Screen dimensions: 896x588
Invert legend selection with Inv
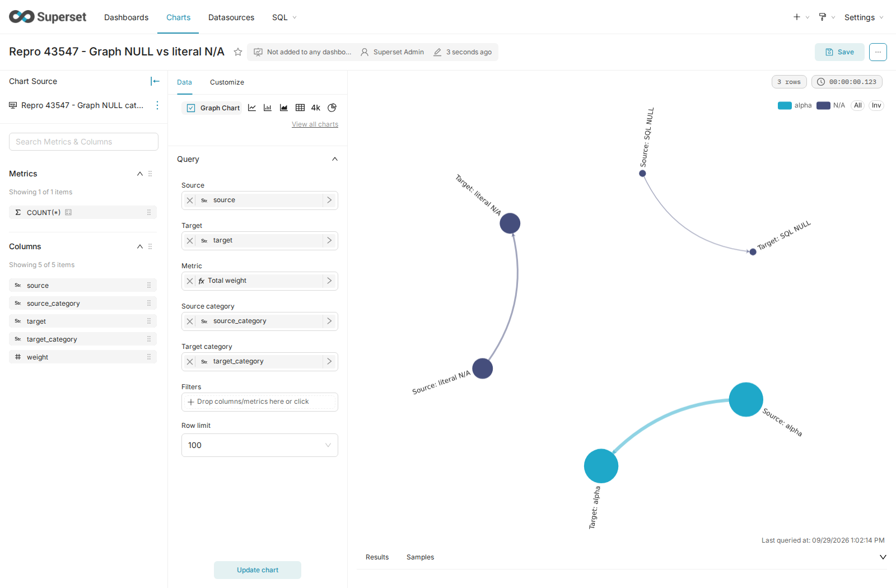(x=876, y=105)
